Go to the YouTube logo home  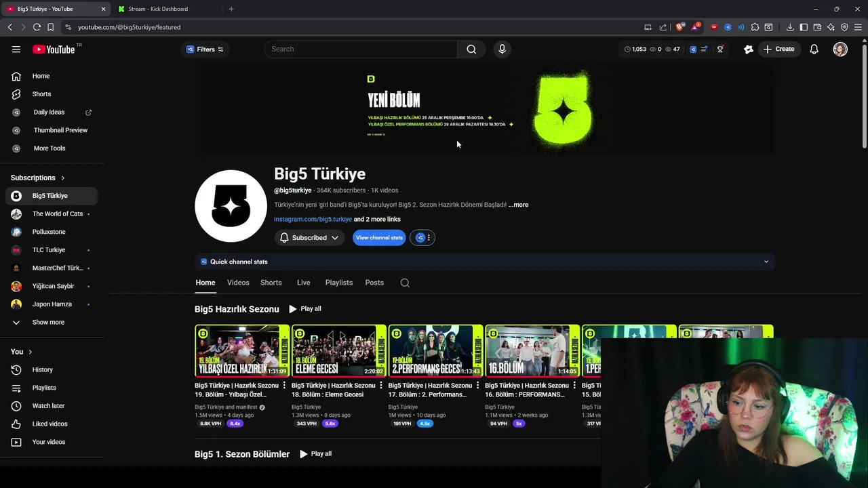click(54, 49)
